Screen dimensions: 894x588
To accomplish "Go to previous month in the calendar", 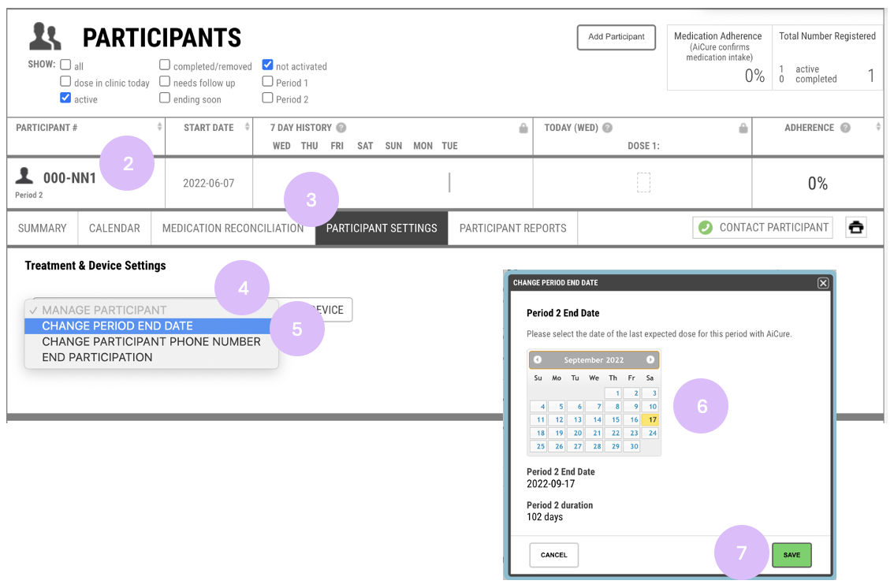I will point(537,359).
